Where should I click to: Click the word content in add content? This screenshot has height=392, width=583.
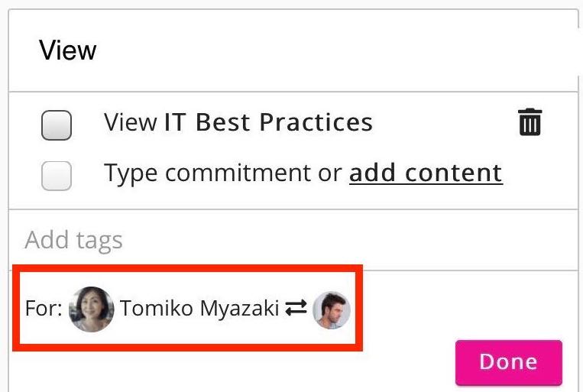454,173
